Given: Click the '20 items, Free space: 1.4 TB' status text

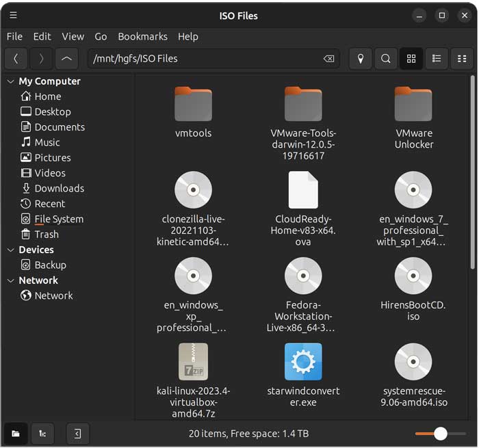Looking at the screenshot, I should [x=248, y=434].
